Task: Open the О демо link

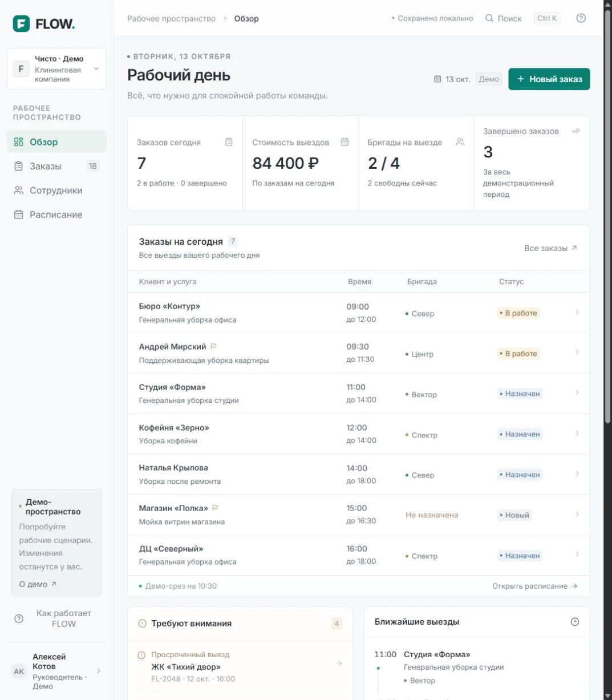Action: (x=38, y=584)
